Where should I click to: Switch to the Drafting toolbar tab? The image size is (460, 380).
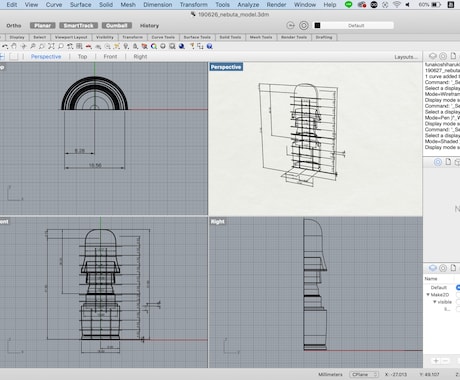(324, 37)
